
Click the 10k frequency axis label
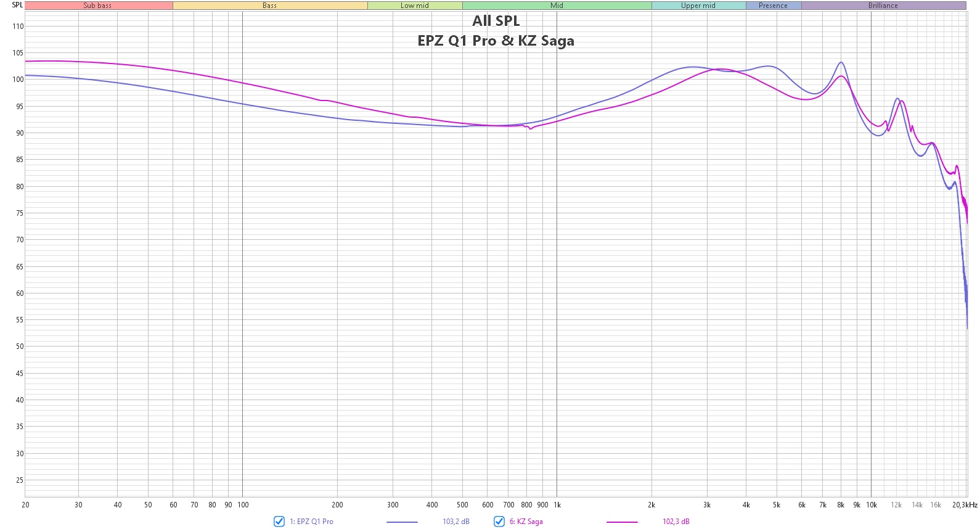[x=872, y=505]
